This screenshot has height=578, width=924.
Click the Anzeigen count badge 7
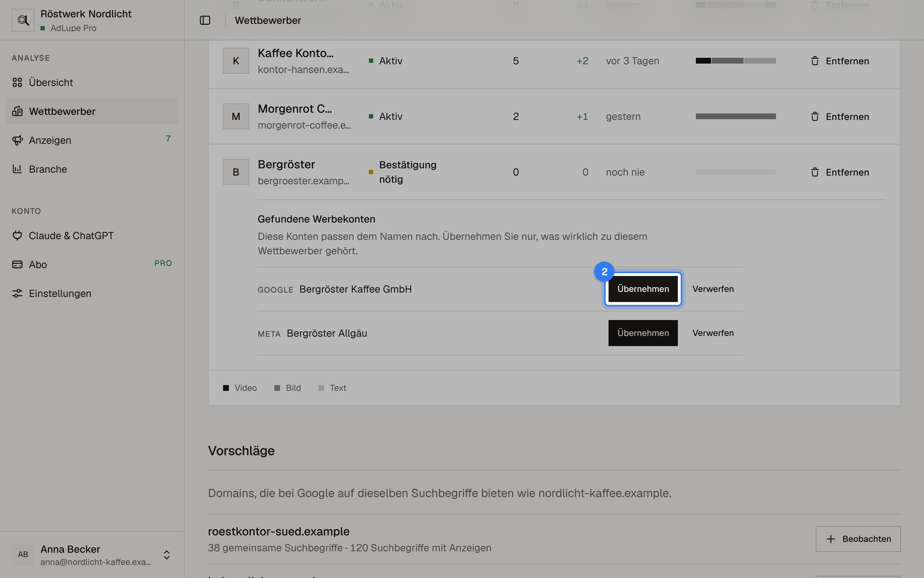[168, 139]
